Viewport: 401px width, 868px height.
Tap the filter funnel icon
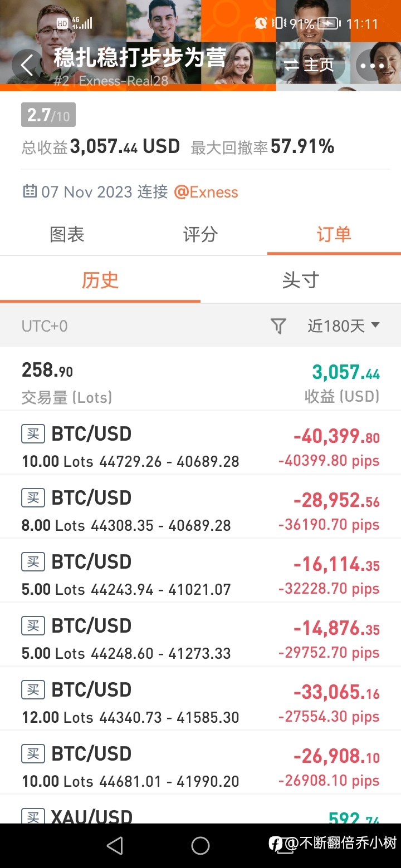(278, 325)
